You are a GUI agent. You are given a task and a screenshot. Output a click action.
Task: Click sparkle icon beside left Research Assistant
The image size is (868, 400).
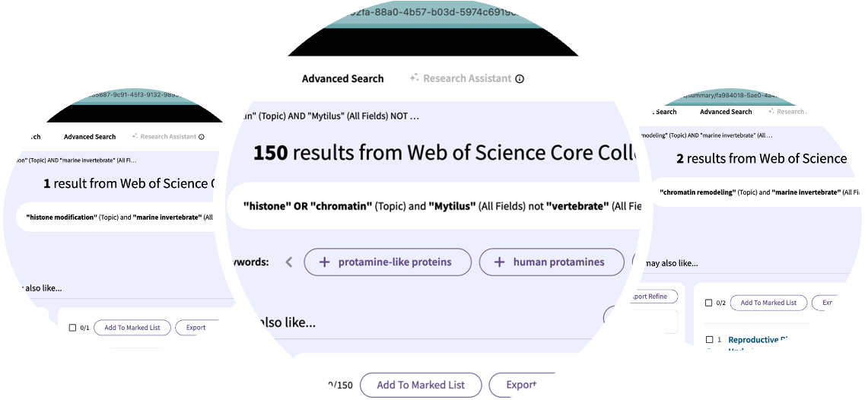(x=135, y=137)
